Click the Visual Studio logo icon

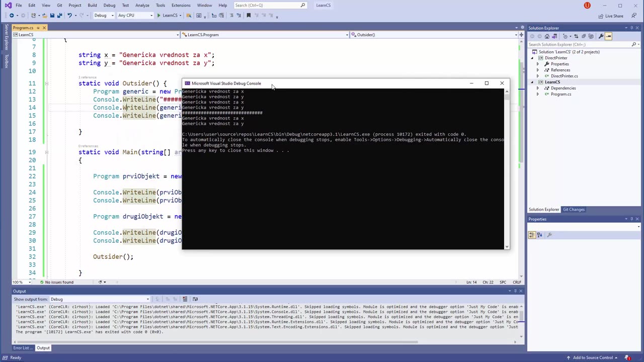[x=8, y=6]
